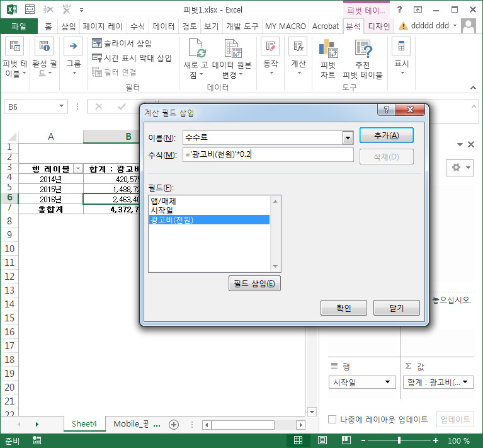Click the column A header
The image size is (483, 448).
coord(51,137)
